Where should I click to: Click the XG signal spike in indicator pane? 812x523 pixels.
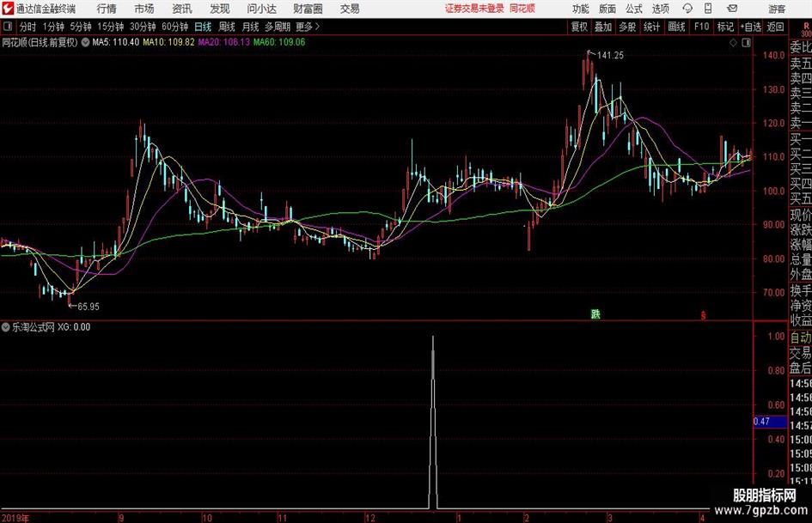433,422
